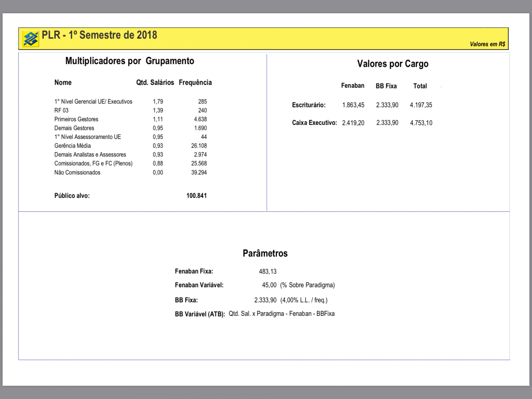532x399 pixels.
Task: Click the Primeiros Gestores row label
Action: click(76, 119)
